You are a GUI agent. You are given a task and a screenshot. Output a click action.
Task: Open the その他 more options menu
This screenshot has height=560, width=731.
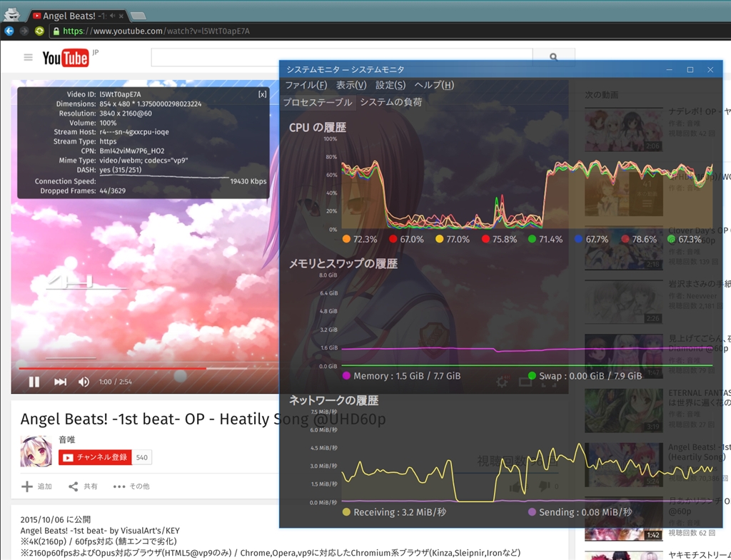tap(131, 487)
